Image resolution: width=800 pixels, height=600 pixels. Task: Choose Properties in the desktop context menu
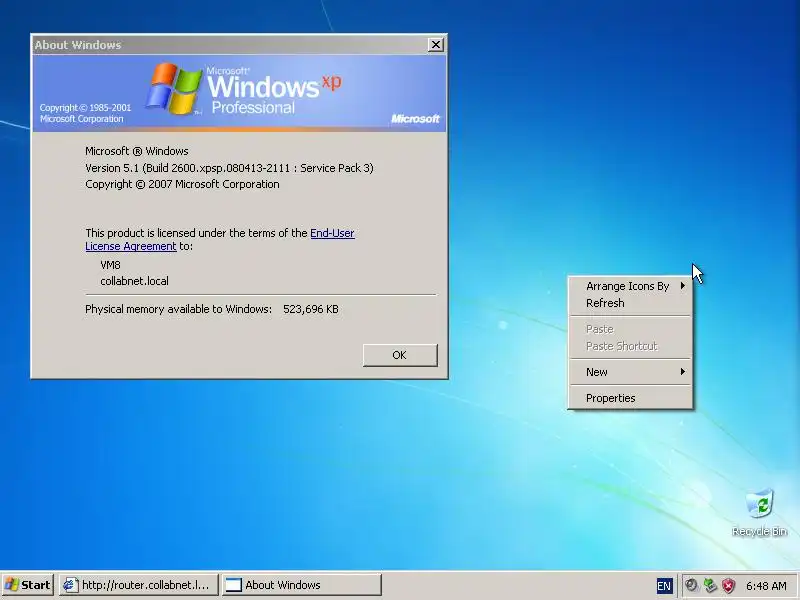[631, 398]
